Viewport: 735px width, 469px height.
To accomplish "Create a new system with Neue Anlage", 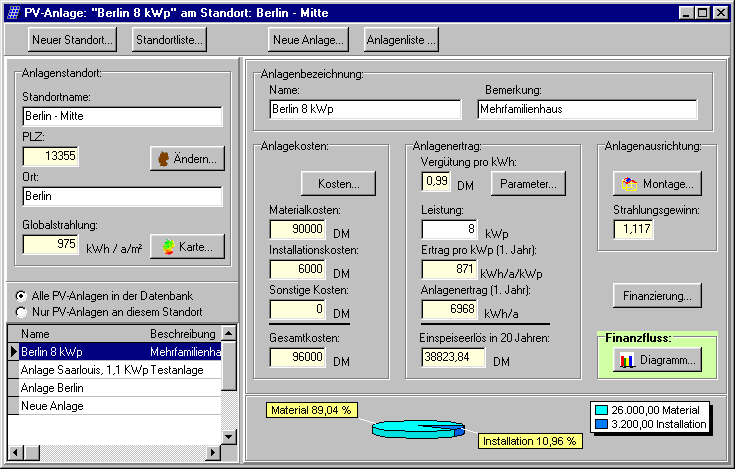I will point(307,40).
